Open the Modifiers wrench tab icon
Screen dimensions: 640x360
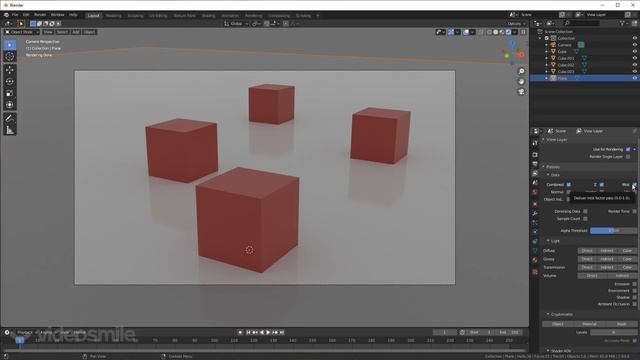[x=535, y=213]
